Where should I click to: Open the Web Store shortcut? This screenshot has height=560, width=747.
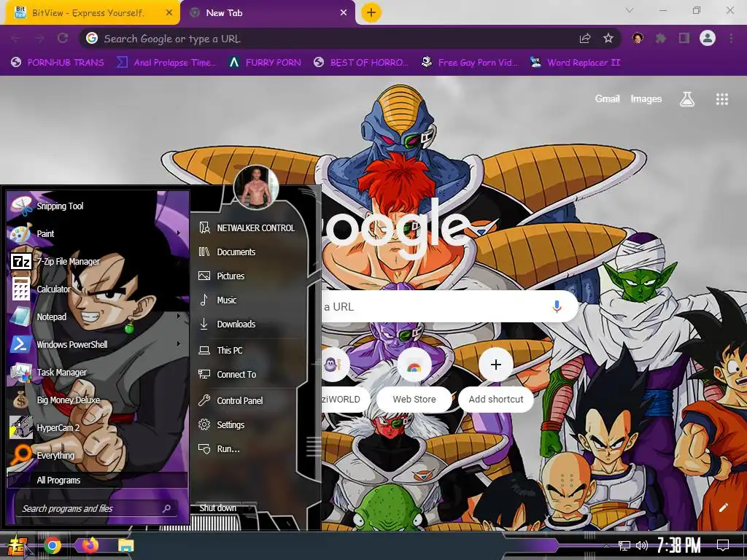coord(414,379)
